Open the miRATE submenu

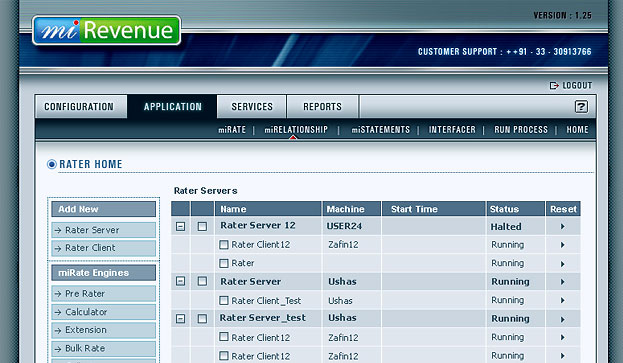[232, 130]
